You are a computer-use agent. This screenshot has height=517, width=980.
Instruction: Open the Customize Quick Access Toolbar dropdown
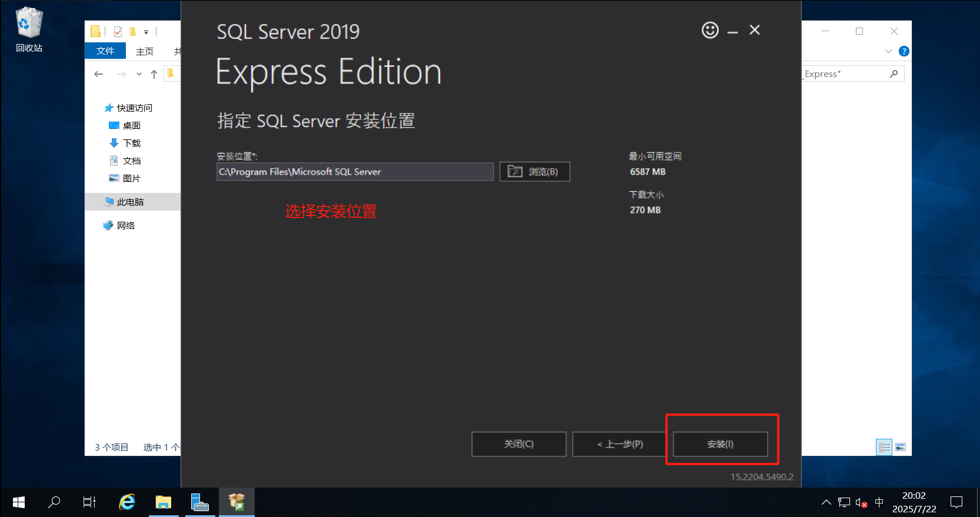pos(146,32)
